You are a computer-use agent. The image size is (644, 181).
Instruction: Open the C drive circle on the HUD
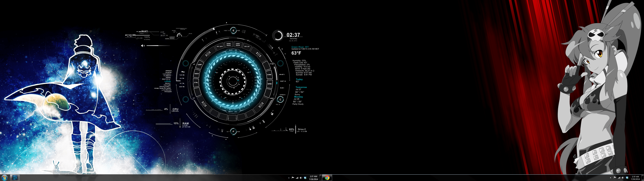tap(281, 100)
